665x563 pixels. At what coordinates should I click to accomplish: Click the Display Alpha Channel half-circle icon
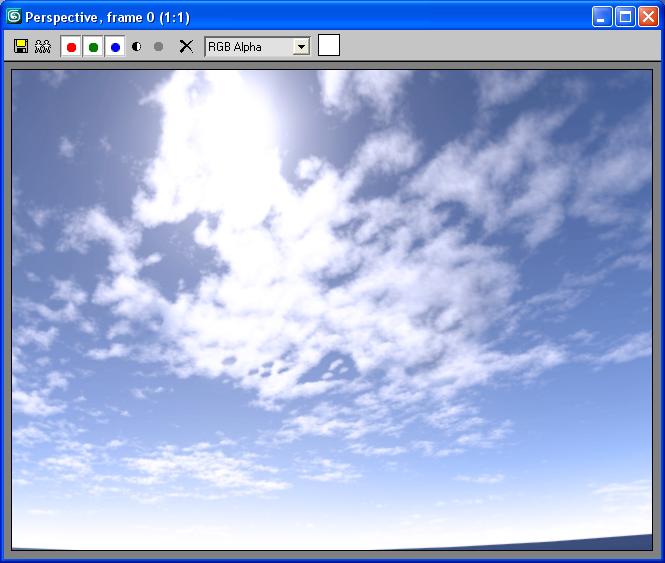pyautogui.click(x=137, y=47)
